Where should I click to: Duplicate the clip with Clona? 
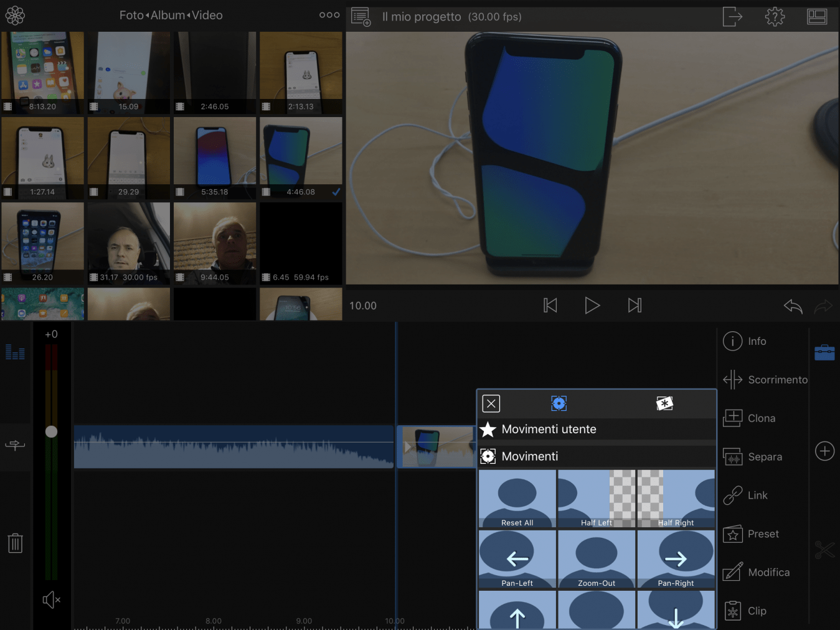pyautogui.click(x=749, y=418)
